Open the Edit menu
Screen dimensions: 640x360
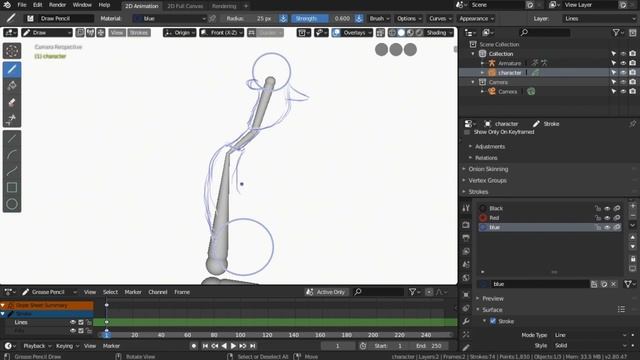38,5
